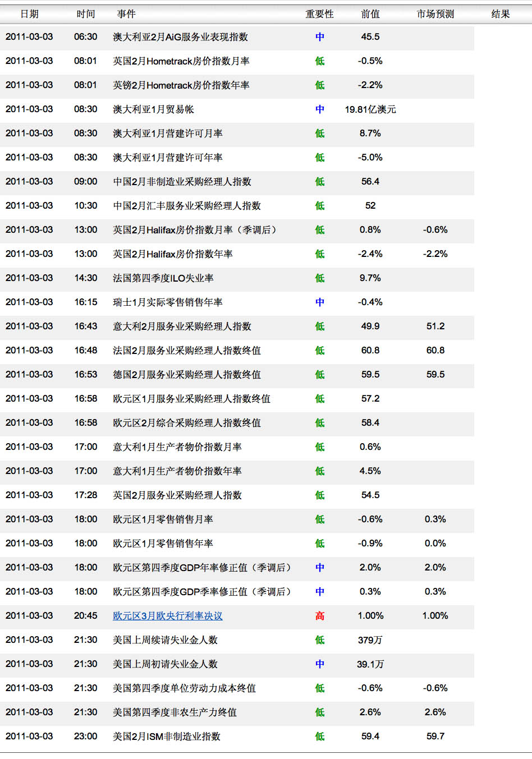Select 欧元区1月零售销售年率 event
532x759 pixels.
click(x=163, y=544)
